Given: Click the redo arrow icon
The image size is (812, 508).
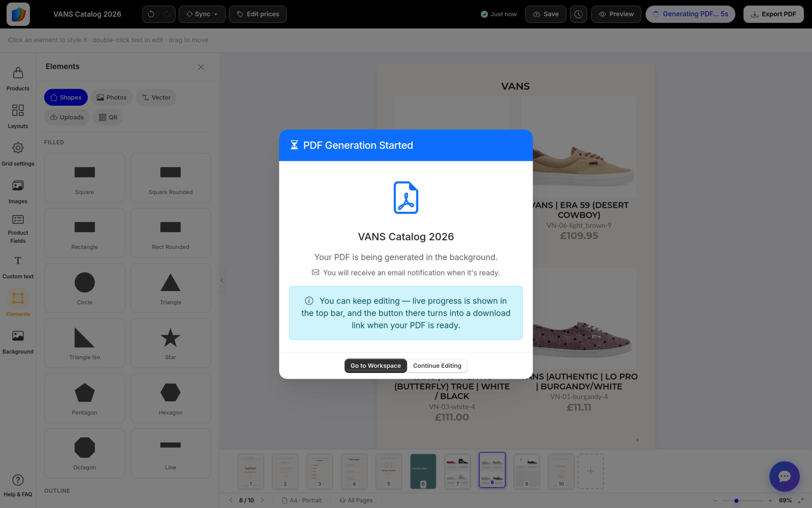Looking at the screenshot, I should pyautogui.click(x=166, y=14).
